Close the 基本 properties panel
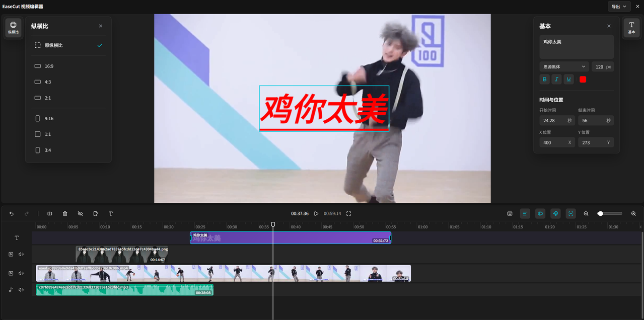Viewport: 644px width, 320px height. point(609,26)
